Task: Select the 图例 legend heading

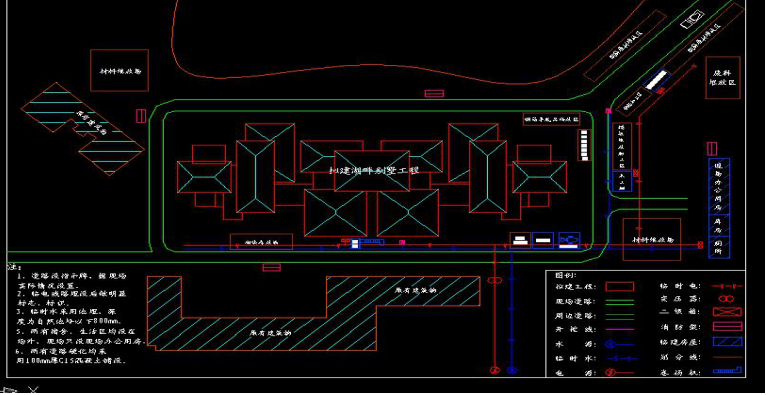Action: click(x=566, y=275)
